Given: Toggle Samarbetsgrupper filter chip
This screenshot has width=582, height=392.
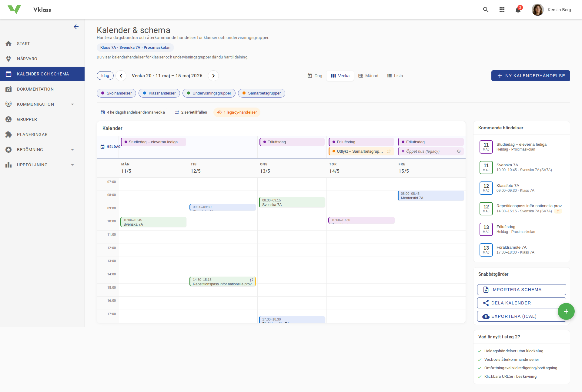Looking at the screenshot, I should pyautogui.click(x=261, y=93).
